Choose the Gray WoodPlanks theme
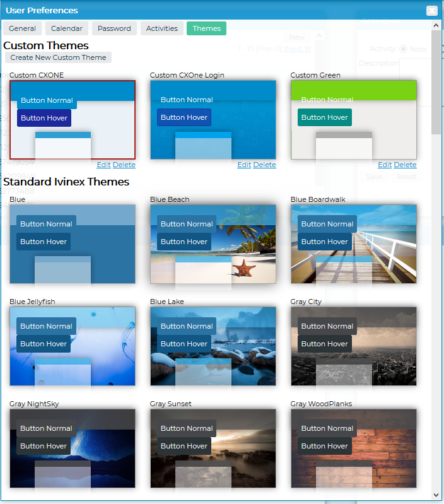Screen dimensions: 444x504 tap(353, 448)
